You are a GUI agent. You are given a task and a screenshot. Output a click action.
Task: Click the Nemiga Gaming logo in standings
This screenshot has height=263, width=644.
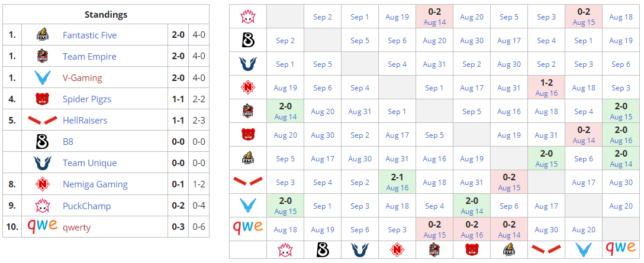(x=42, y=184)
